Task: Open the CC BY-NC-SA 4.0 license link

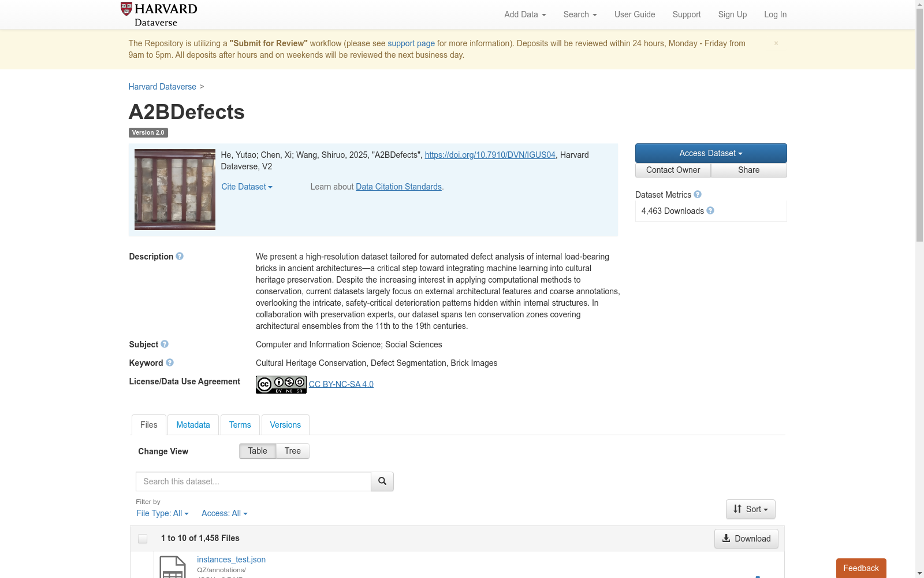Action: tap(341, 384)
